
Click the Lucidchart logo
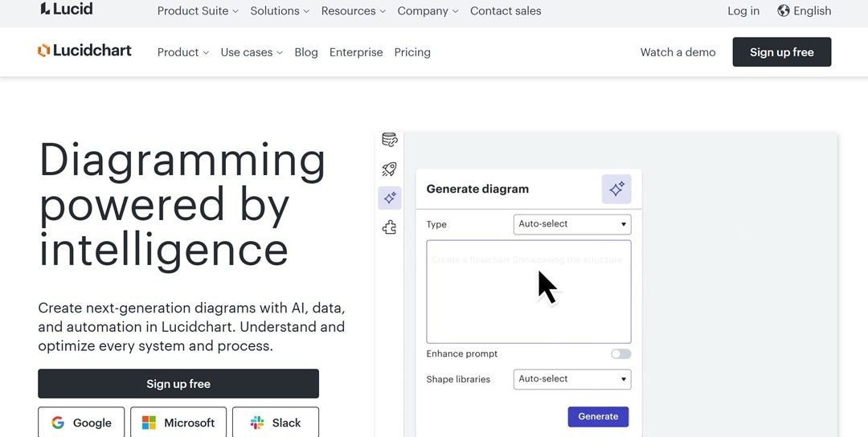[84, 51]
